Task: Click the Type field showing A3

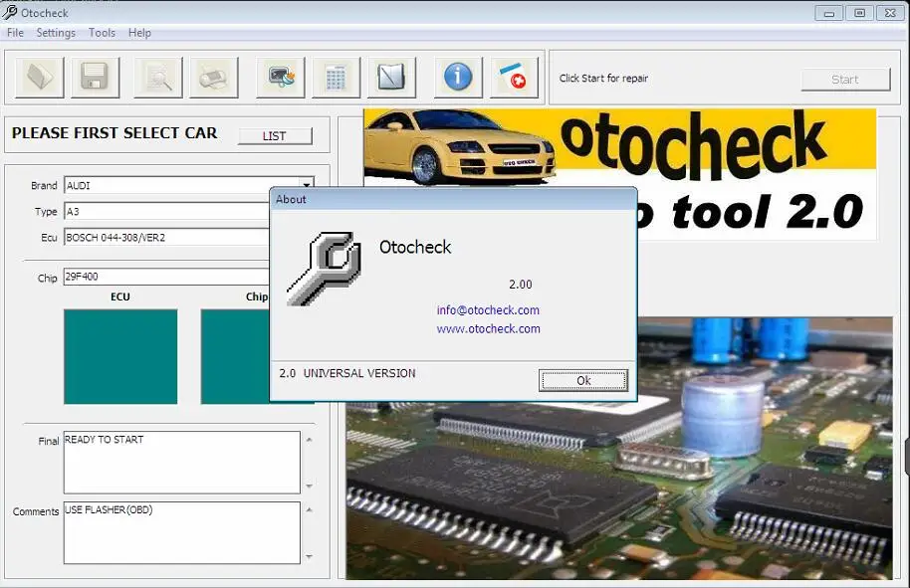Action: coord(166,211)
